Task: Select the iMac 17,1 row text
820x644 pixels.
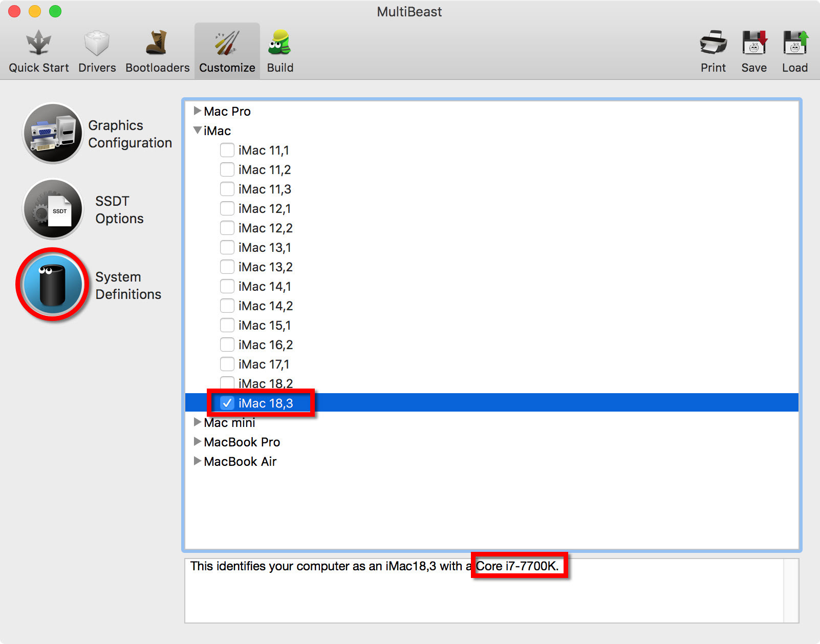Action: 264,364
